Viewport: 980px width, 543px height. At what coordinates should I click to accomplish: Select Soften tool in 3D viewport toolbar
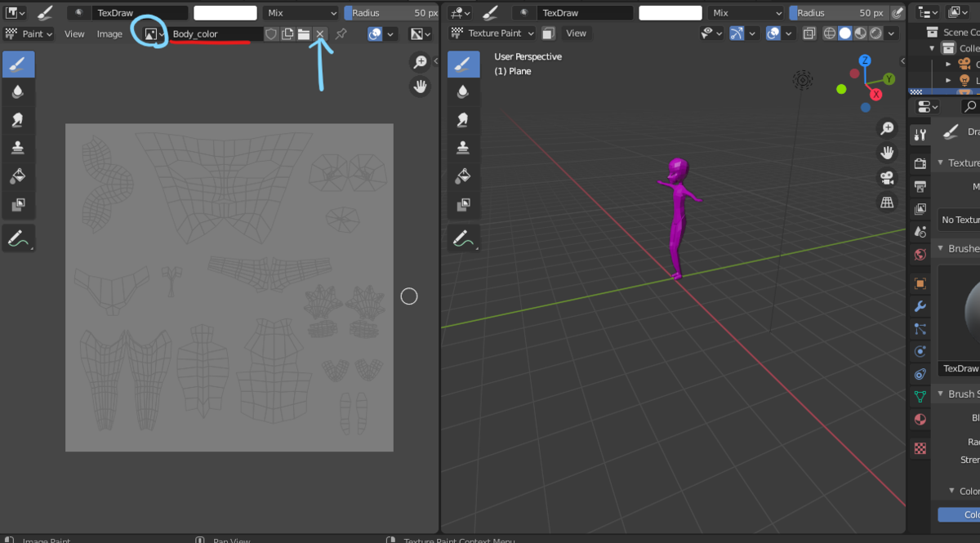tap(463, 92)
